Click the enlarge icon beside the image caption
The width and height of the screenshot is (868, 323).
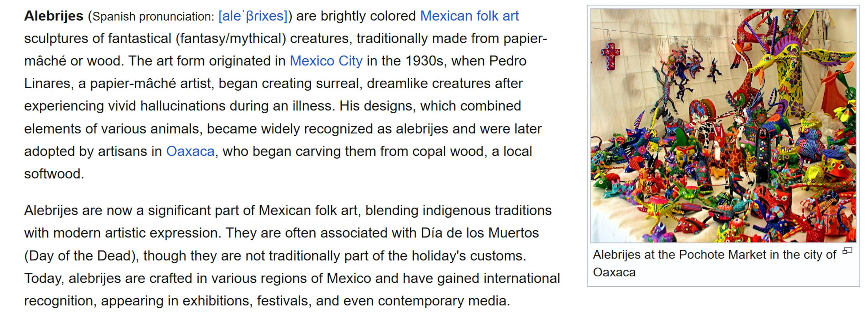pos(847,250)
